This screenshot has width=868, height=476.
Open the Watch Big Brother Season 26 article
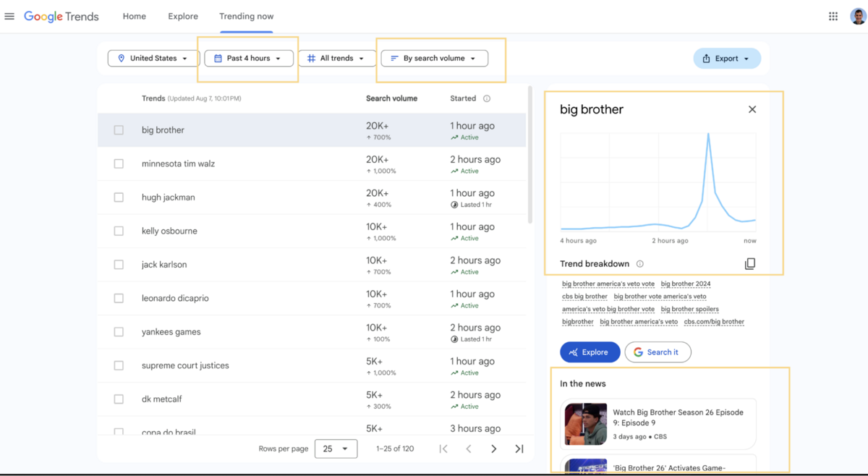tap(659, 424)
